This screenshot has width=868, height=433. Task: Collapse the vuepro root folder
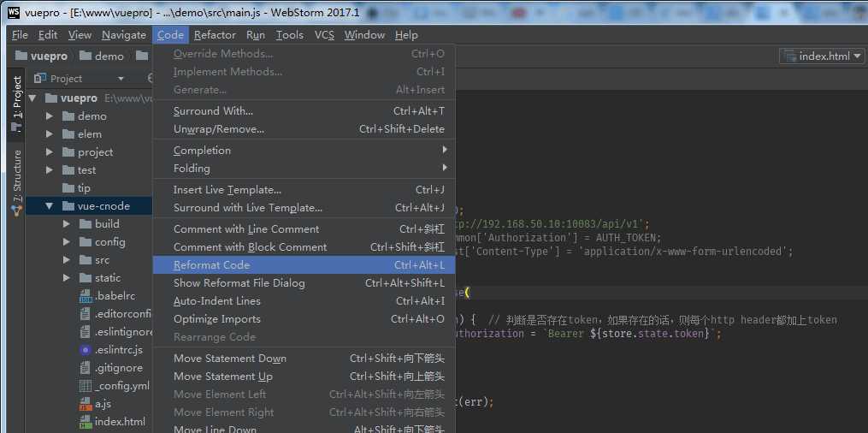point(32,98)
